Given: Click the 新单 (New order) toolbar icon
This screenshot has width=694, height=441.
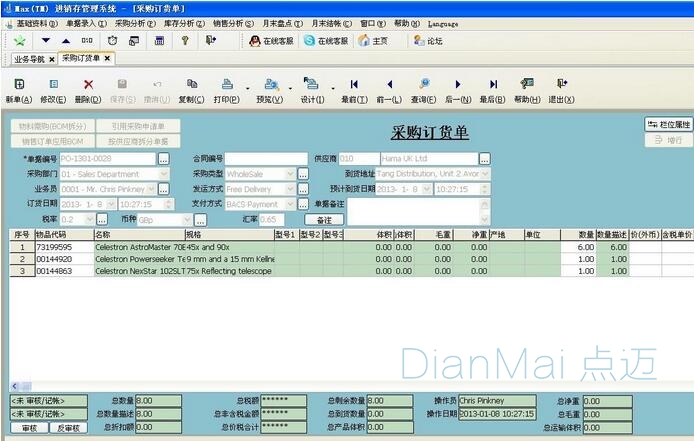Looking at the screenshot, I should click(19, 85).
